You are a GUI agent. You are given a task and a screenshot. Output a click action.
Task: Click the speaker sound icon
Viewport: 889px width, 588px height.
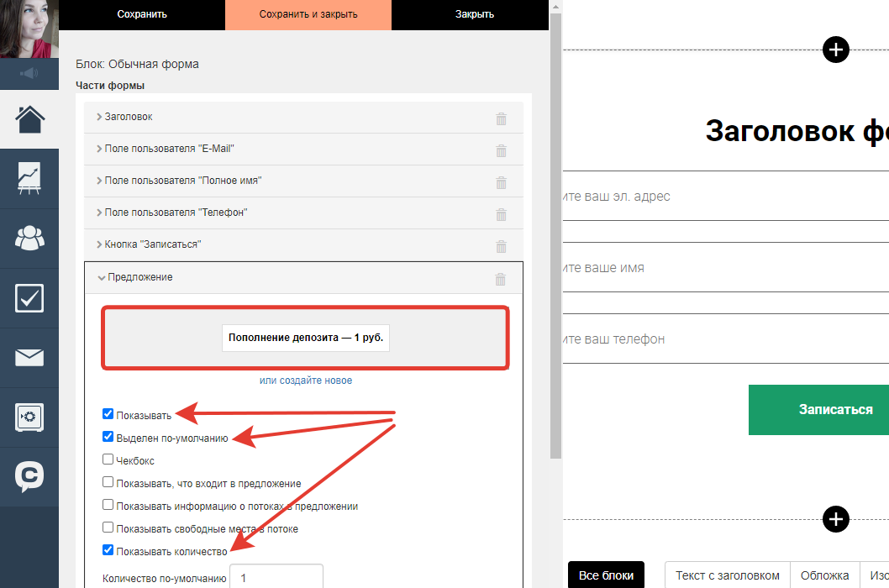point(29,74)
